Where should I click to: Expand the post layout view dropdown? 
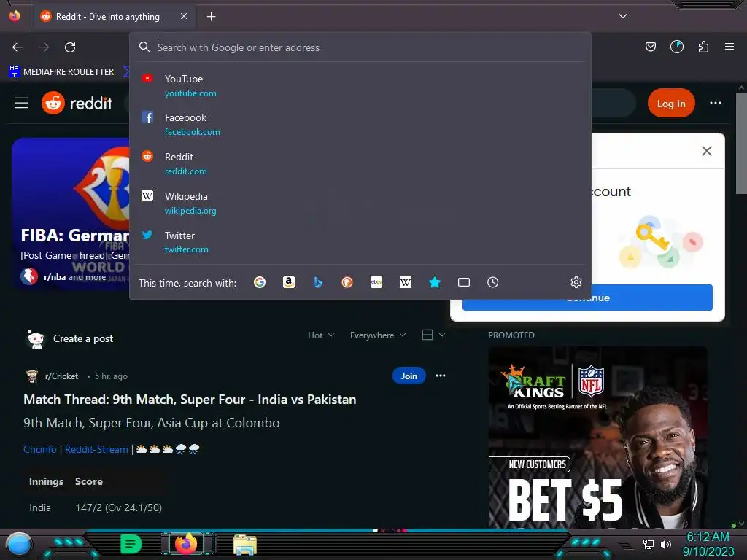(433, 335)
